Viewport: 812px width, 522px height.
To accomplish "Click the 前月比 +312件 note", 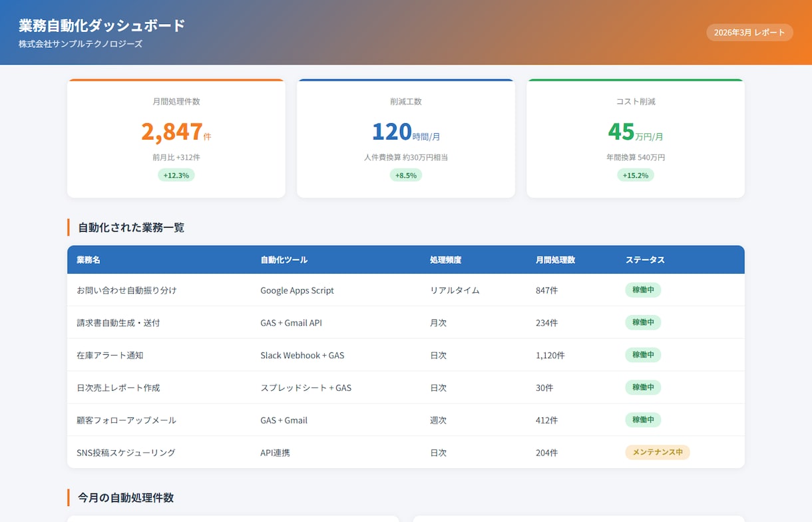I will coord(176,158).
